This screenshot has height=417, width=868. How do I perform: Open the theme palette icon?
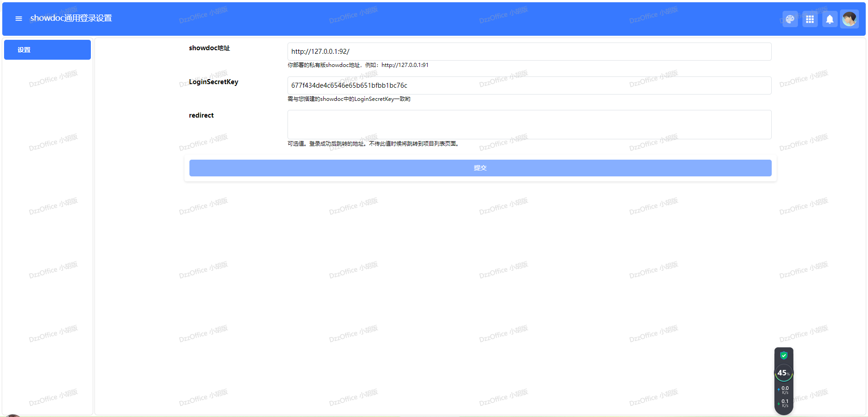(790, 19)
